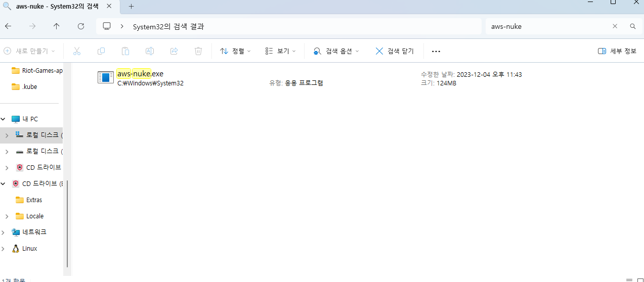The image size is (644, 282).
Task: Expand the 네트워크 node
Action: point(4,232)
